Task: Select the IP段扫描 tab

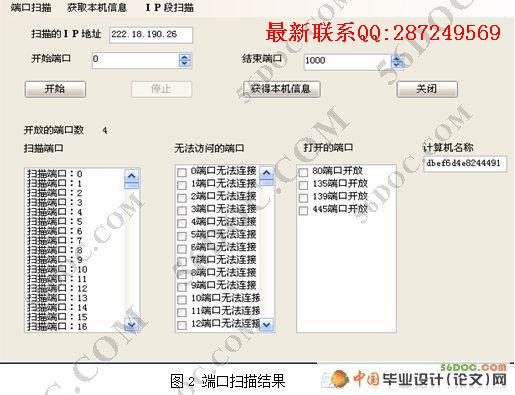Action: click(x=170, y=7)
